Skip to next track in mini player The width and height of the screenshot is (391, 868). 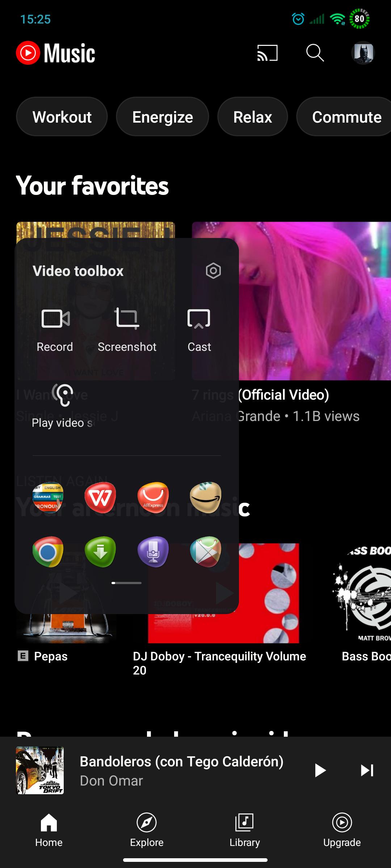tap(367, 770)
